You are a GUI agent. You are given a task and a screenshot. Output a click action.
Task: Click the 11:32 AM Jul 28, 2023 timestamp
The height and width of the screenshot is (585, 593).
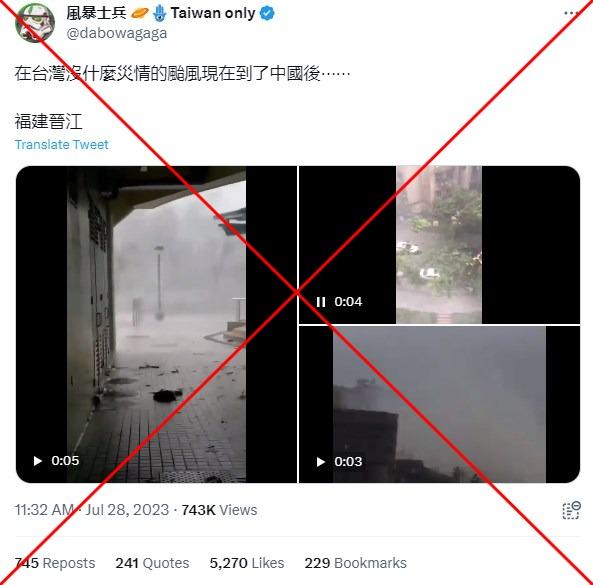click(x=92, y=510)
